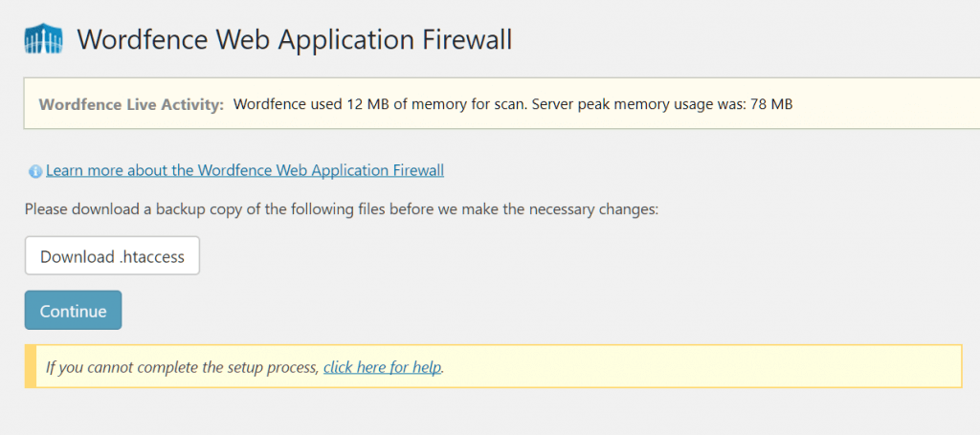The width and height of the screenshot is (980, 435).
Task: Click the Wordfence Web Application Firewall heading
Action: (x=295, y=40)
